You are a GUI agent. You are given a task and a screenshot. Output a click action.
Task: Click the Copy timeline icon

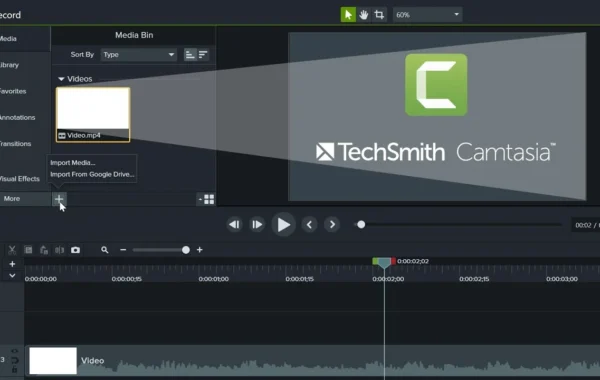pos(28,250)
